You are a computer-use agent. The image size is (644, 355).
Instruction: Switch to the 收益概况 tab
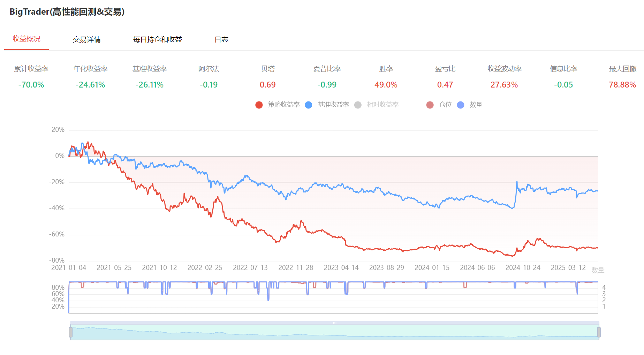(x=26, y=39)
